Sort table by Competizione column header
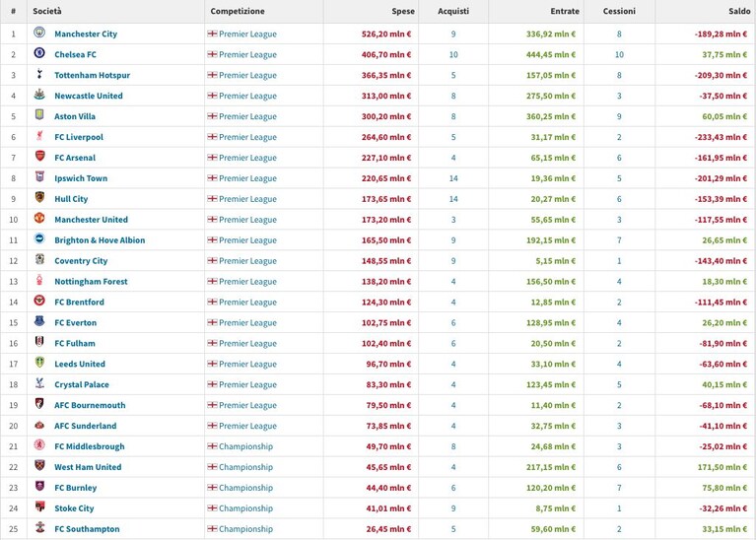Image resolution: width=756 pixels, height=540 pixels. click(238, 11)
